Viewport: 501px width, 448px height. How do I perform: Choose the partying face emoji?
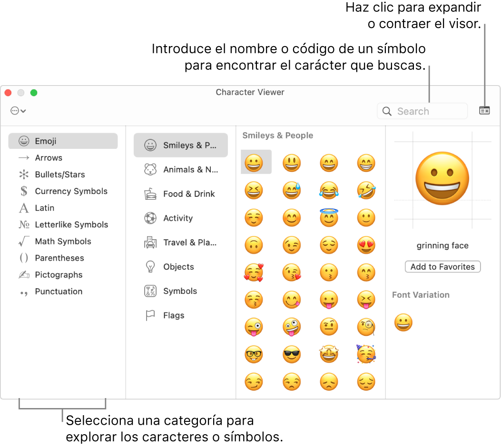click(366, 354)
